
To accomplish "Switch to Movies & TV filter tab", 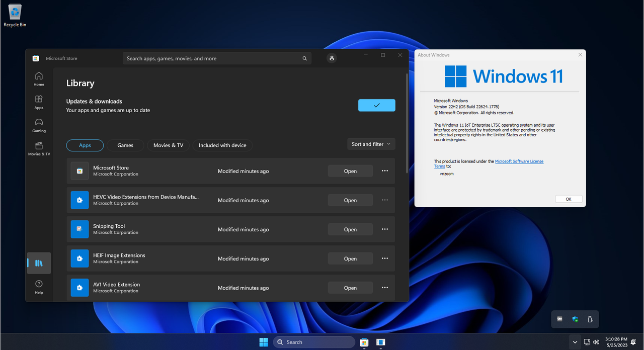I will pyautogui.click(x=168, y=145).
